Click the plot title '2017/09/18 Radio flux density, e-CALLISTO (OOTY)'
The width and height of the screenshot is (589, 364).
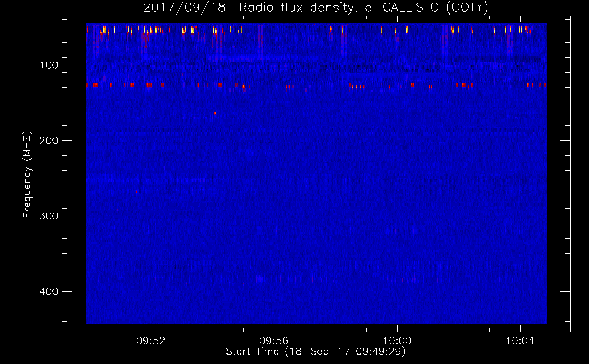(x=315, y=7)
